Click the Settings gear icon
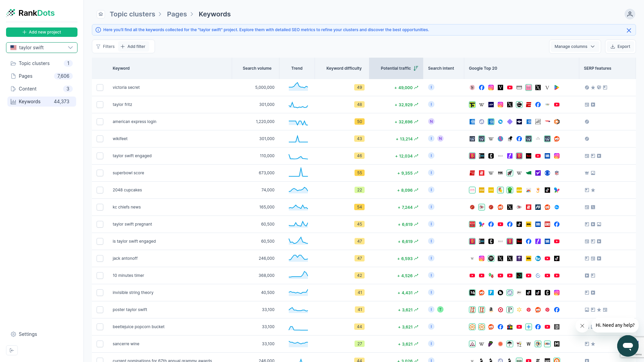Screen dimensions: 644x362 [13, 334]
